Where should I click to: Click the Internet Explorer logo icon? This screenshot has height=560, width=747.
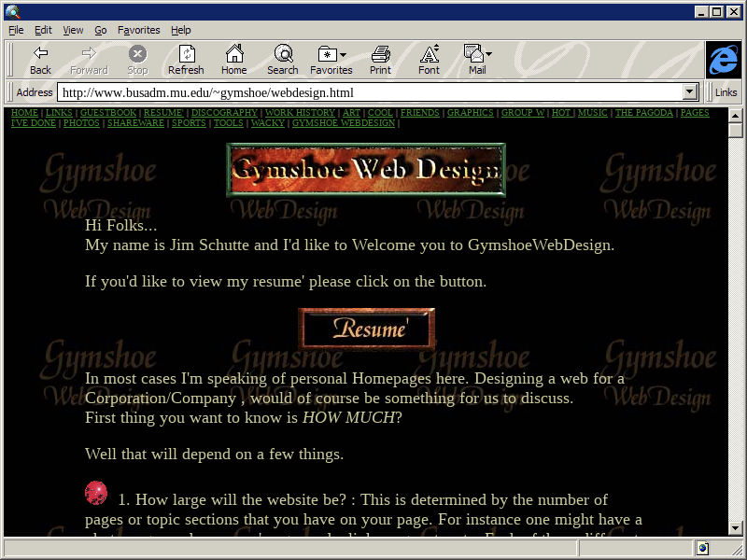coord(723,60)
